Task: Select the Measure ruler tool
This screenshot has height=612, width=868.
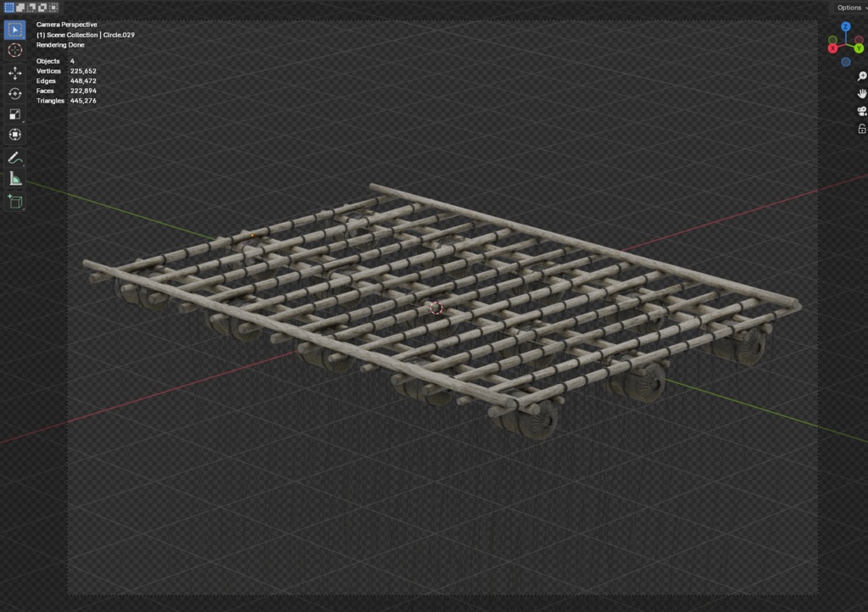Action: point(15,179)
